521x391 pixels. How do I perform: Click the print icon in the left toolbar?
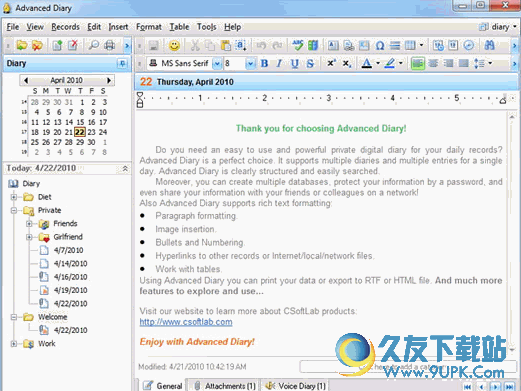110,45
